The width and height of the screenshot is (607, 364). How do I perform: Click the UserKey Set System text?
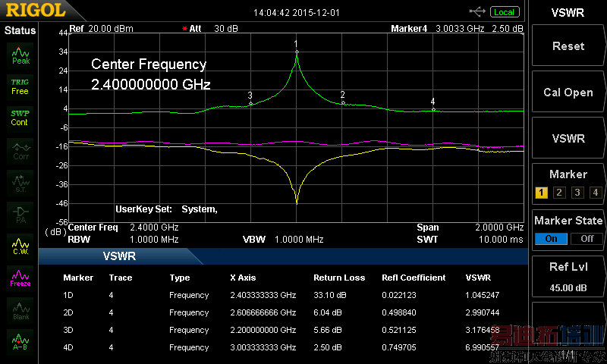coord(166,209)
